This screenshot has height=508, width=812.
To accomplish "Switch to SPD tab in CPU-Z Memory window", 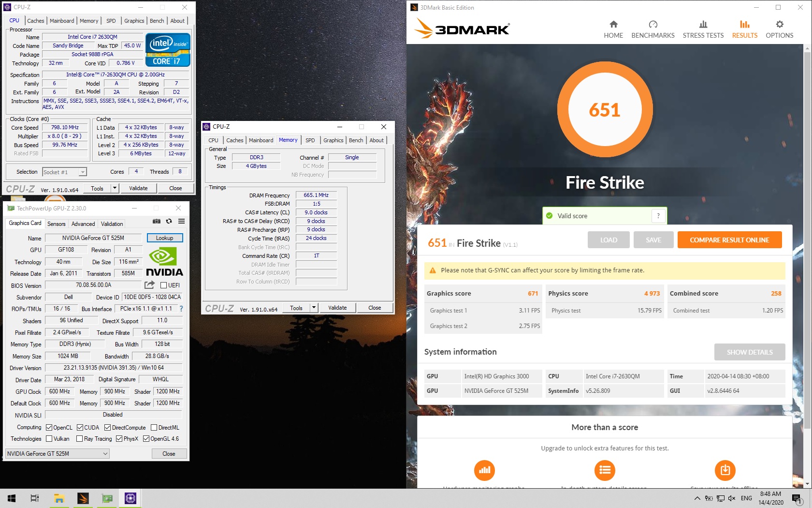I will click(310, 140).
